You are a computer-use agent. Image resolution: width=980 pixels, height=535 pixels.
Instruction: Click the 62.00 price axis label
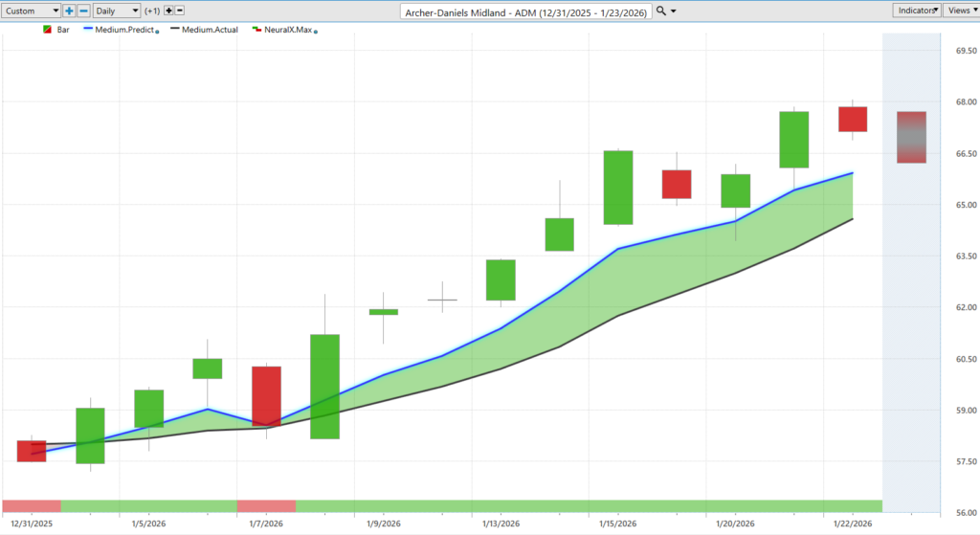pos(966,307)
